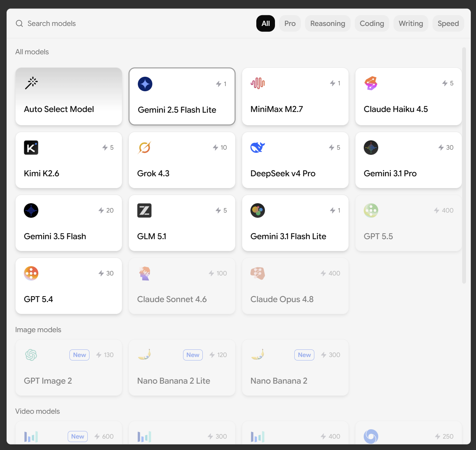
Task: Click the blue swirl icon of the 250-credit video model
Action: click(x=371, y=437)
